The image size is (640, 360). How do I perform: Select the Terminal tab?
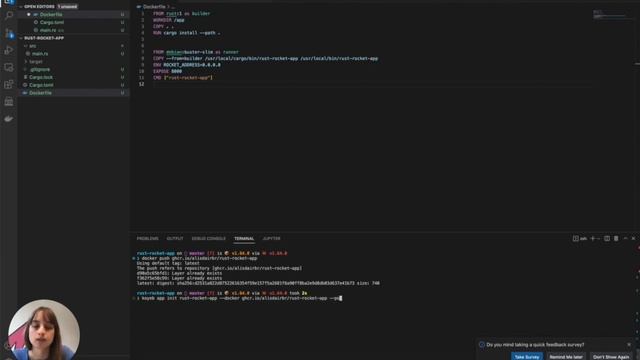(x=244, y=238)
